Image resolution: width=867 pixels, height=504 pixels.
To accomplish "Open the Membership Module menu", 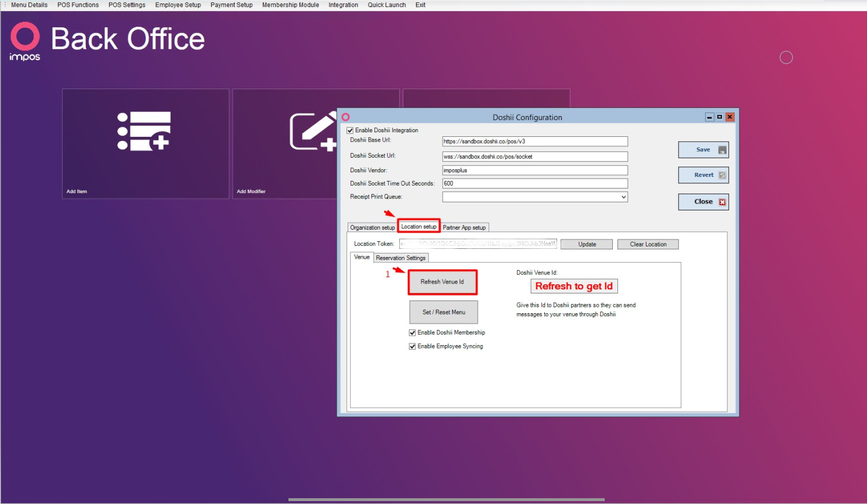I will coord(291,5).
